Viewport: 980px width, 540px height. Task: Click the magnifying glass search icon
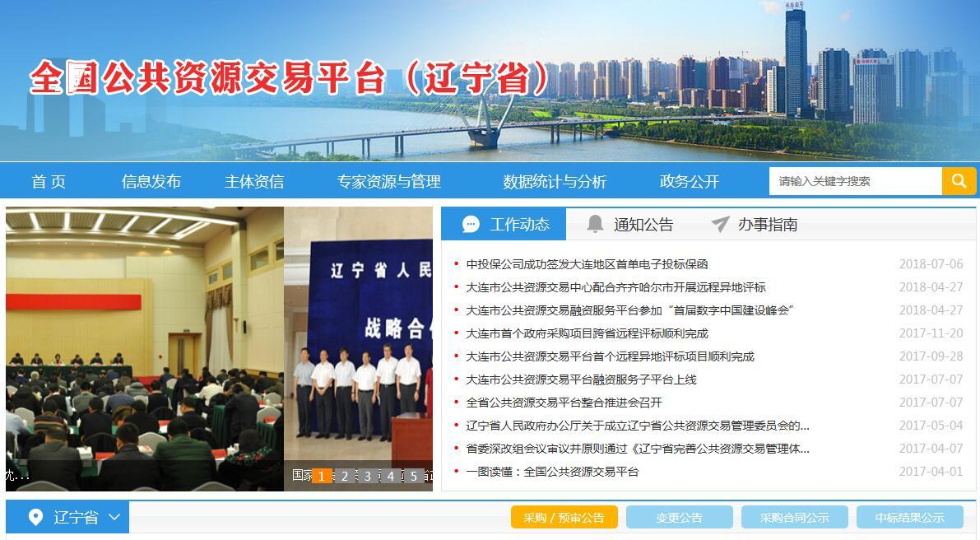coord(959,180)
